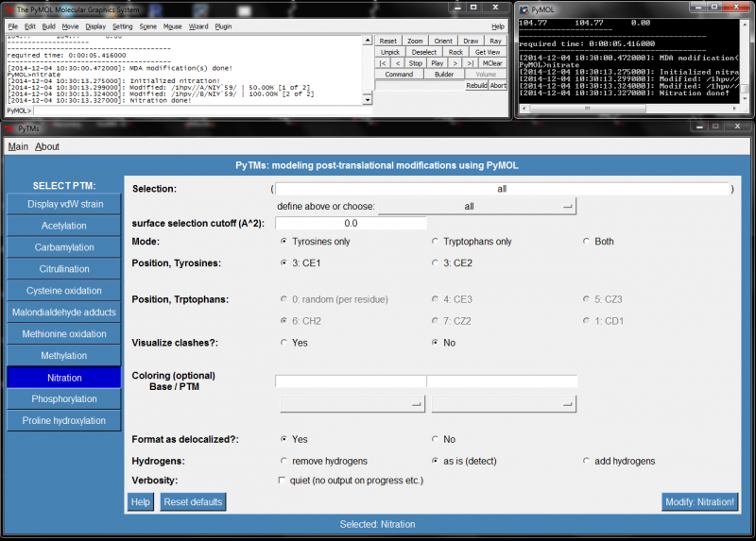Screen dimensions: 756x541
Task: Click the Zoom button in PyMOL
Action: [415, 41]
